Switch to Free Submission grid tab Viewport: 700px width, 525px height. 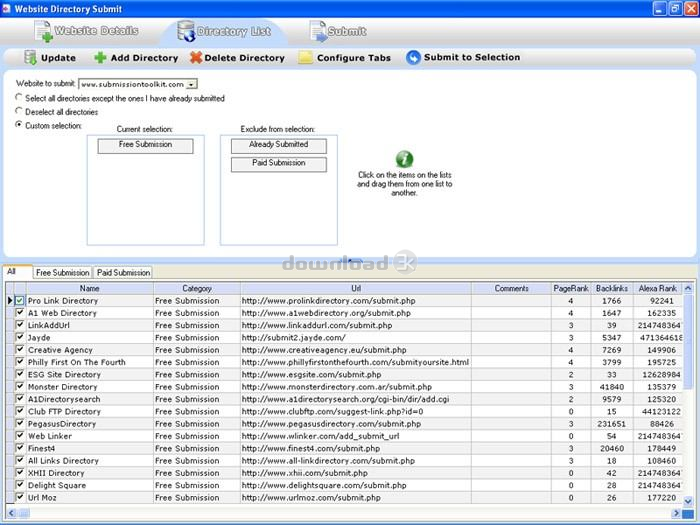click(62, 272)
